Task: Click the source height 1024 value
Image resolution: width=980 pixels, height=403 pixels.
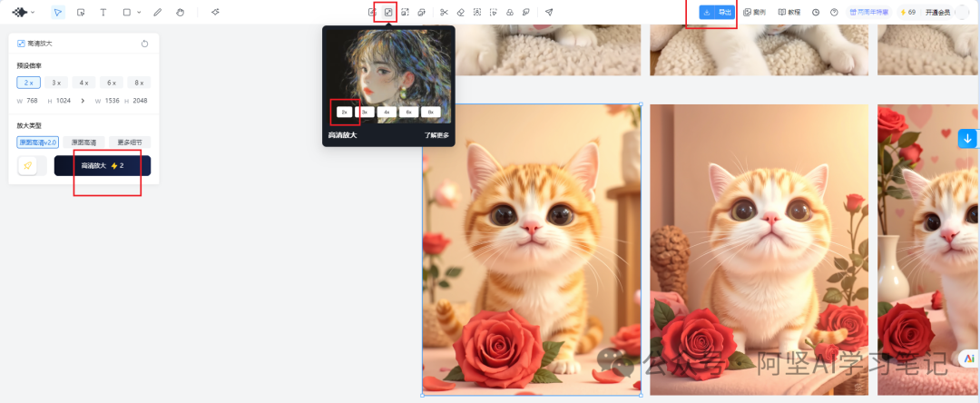Action: pyautogui.click(x=64, y=101)
